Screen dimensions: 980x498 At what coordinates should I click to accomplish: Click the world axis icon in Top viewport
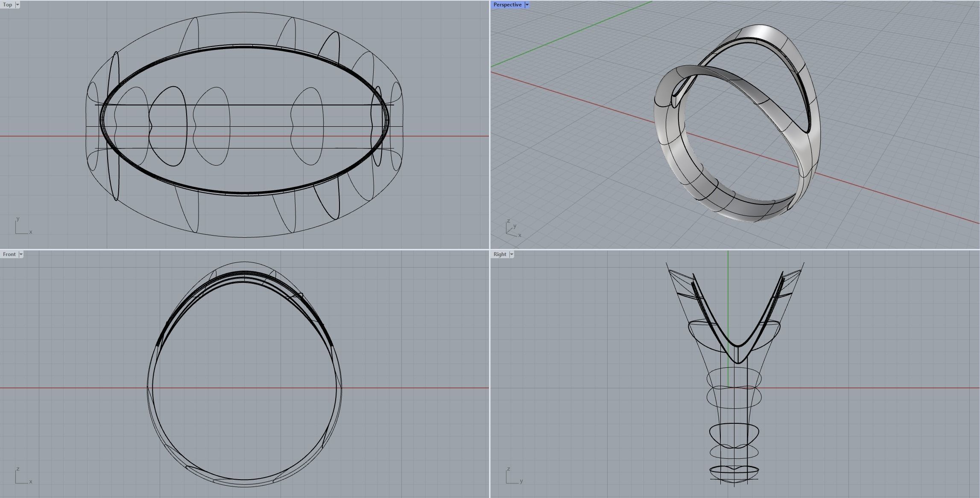(x=23, y=226)
